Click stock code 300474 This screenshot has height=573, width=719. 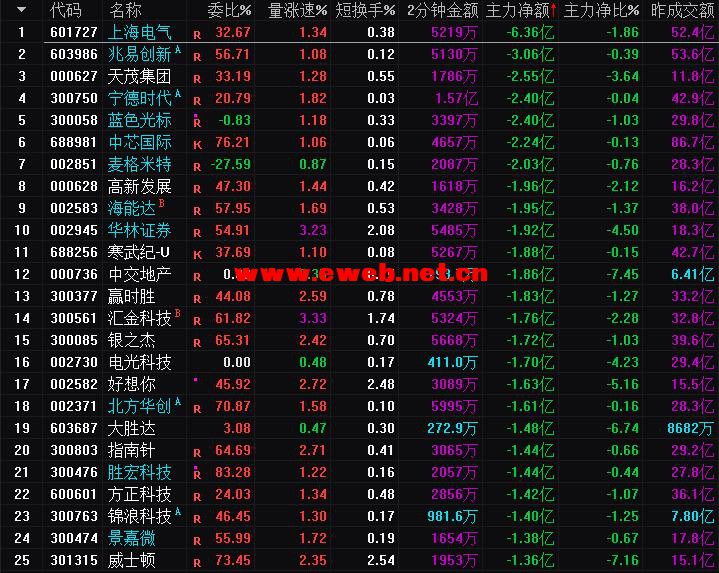click(74, 538)
